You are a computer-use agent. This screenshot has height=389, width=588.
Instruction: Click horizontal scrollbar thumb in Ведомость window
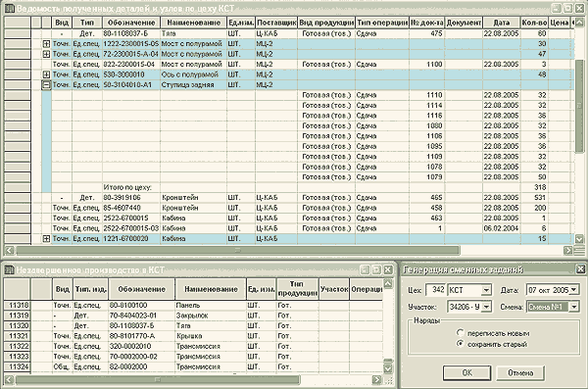(x=237, y=250)
